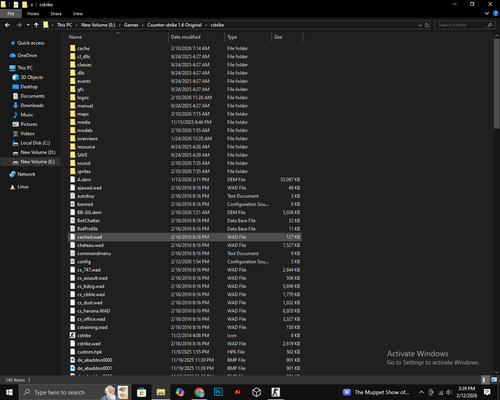500x400 pixels.
Task: Select the models folder icon
Action: pyautogui.click(x=73, y=130)
